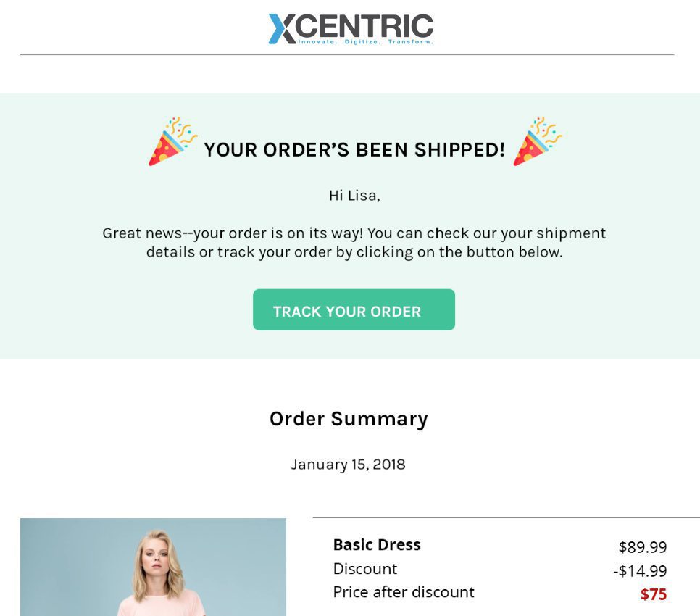
Task: Click the 'Price after discount' label
Action: tap(404, 592)
